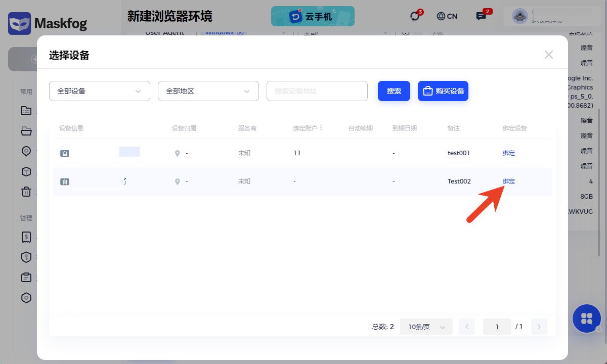Viewport: 607px width, 364px height.
Task: Click the 搜索设备地址 input field
Action: 317,91
